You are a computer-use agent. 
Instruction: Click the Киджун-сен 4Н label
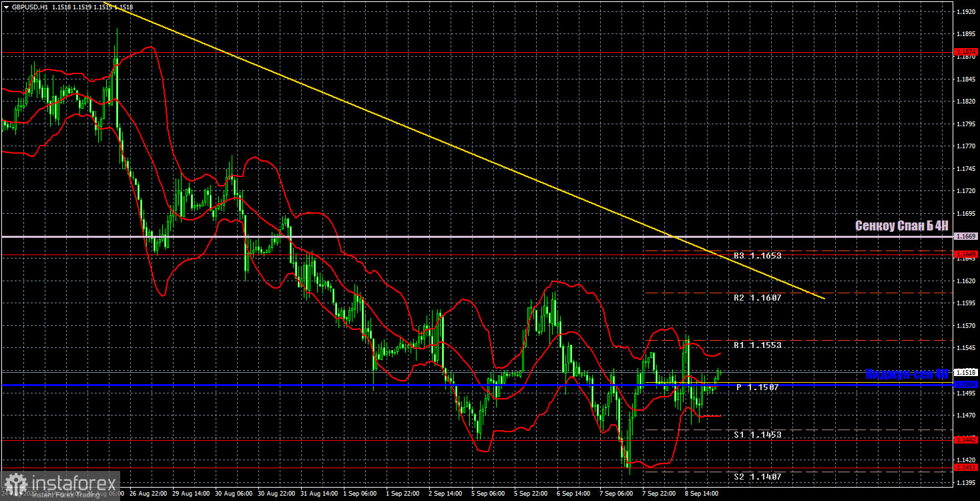tap(907, 374)
